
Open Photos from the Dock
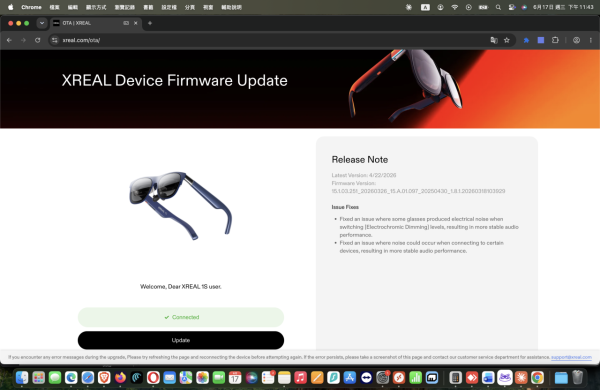click(x=202, y=378)
